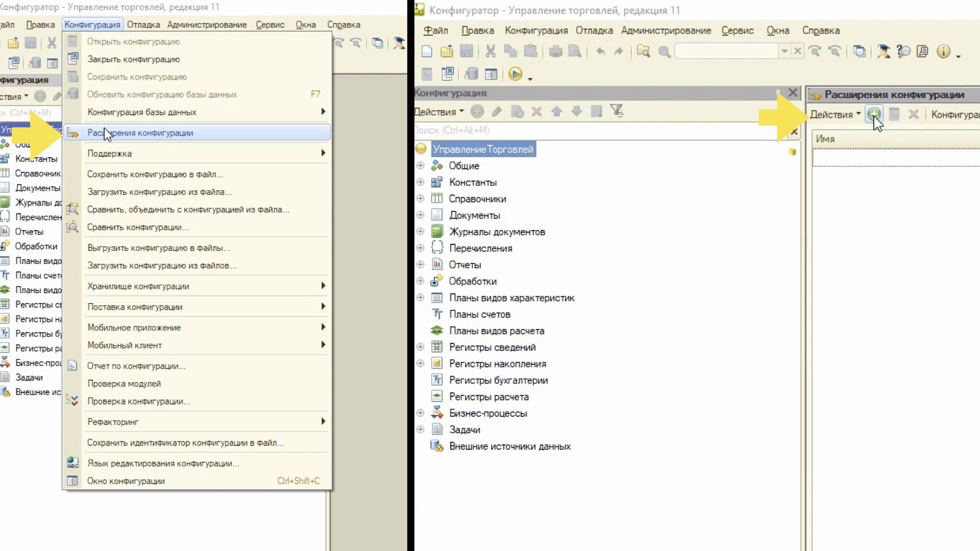
Task: Open Администрирование menu in right window
Action: (x=666, y=31)
